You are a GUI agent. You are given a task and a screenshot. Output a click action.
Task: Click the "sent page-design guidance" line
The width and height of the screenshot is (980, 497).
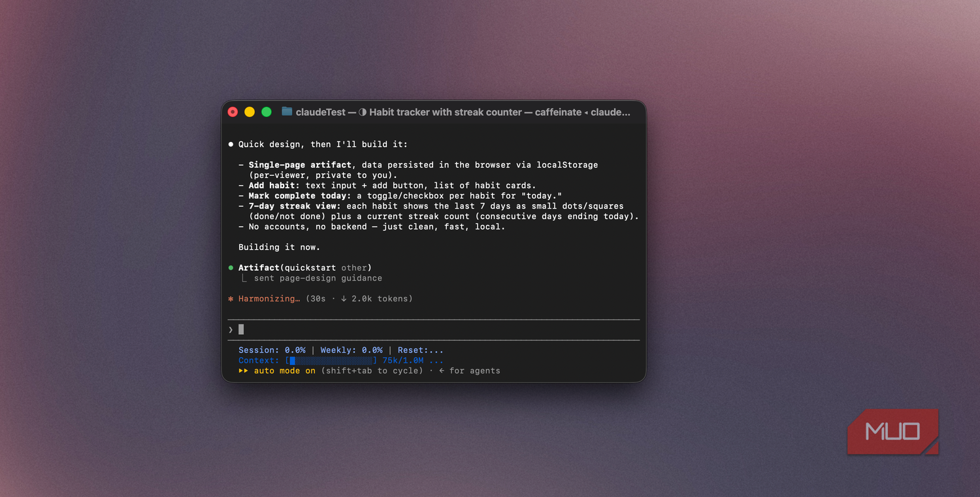(x=318, y=279)
